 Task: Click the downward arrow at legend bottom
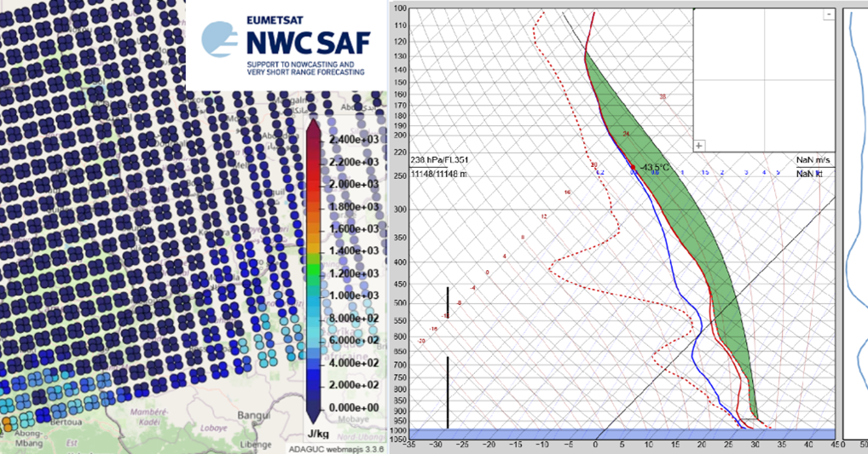(314, 415)
